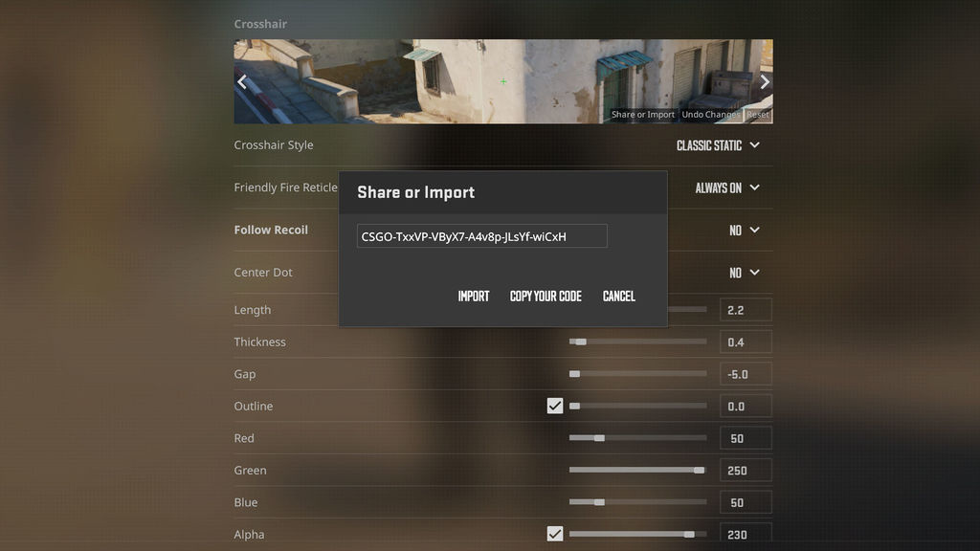Open the Follow Recoil dropdown
980x551 pixels.
745,231
